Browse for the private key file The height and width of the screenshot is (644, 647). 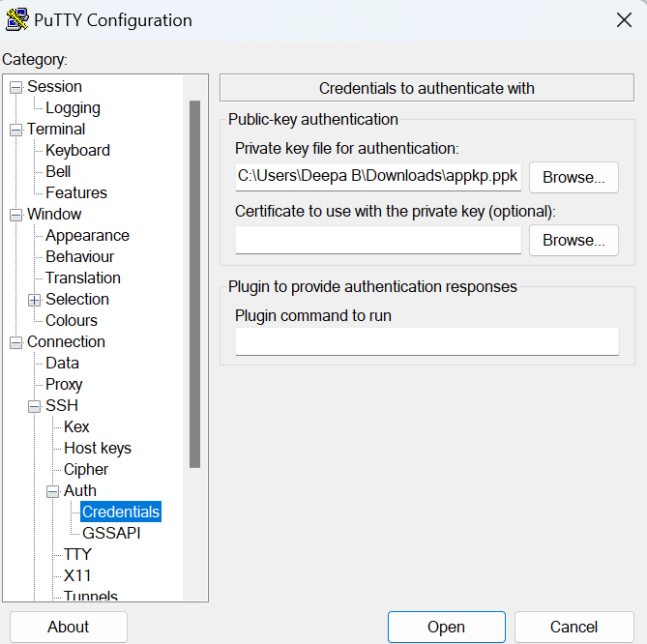pos(573,178)
